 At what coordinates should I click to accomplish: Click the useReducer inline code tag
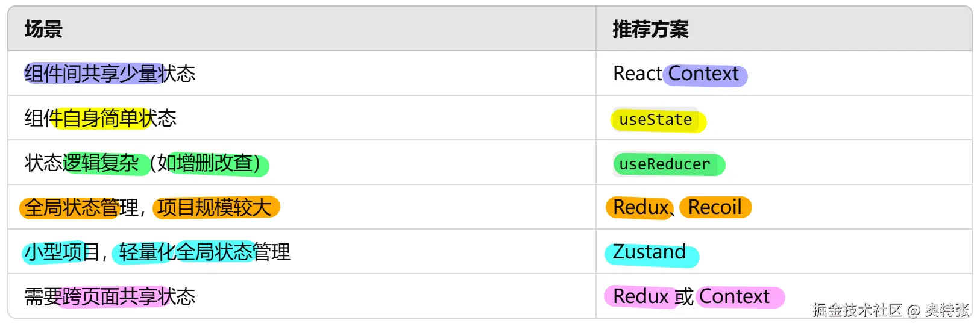click(665, 164)
